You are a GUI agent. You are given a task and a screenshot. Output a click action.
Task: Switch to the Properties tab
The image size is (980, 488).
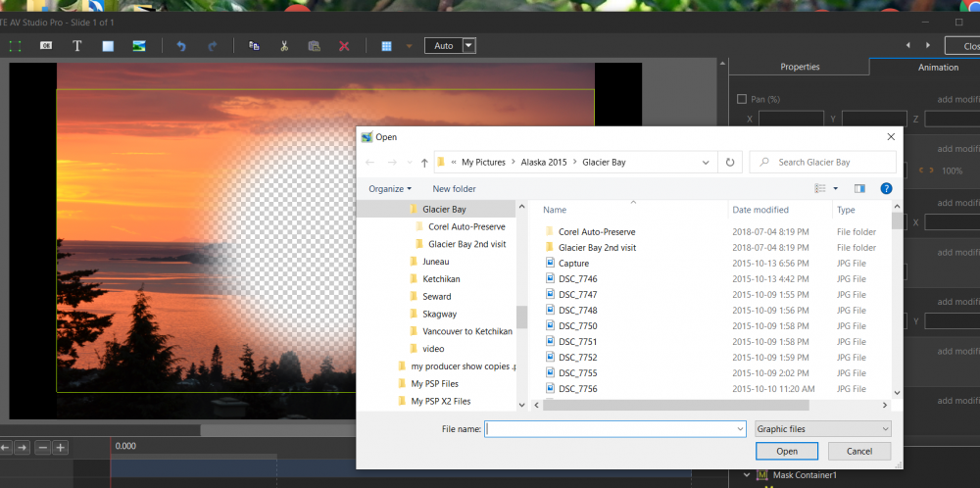[799, 67]
